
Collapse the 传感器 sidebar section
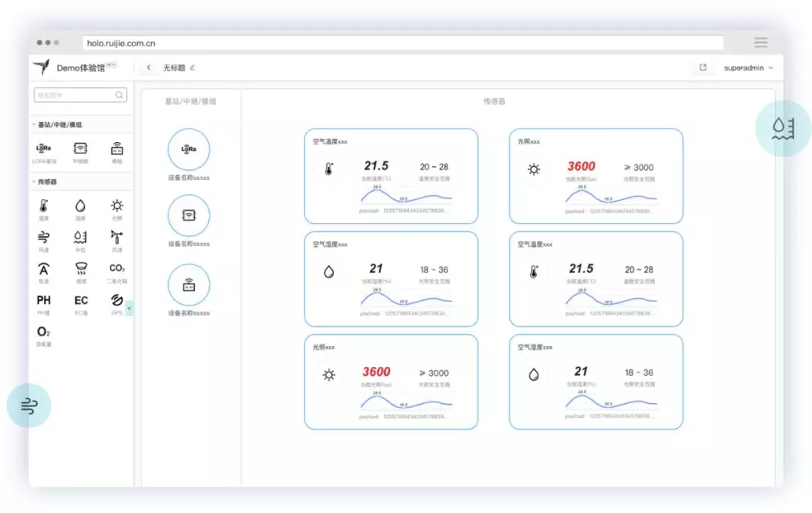(x=34, y=182)
